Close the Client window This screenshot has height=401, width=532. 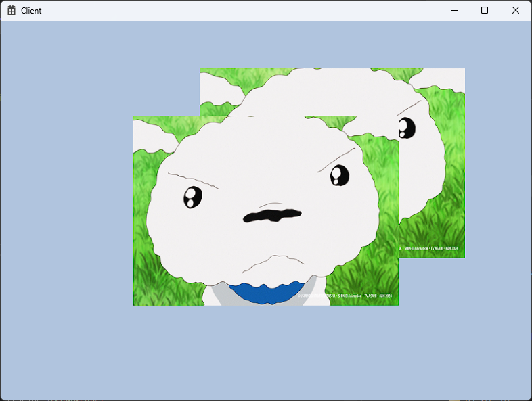tap(515, 11)
